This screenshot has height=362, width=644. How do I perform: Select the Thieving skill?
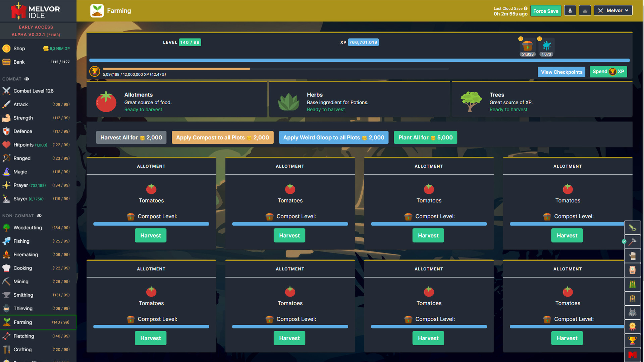[x=22, y=308]
